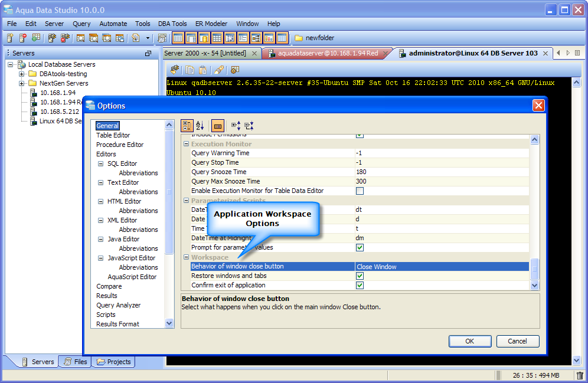
Task: Open the ER Modeler menu
Action: pos(211,24)
